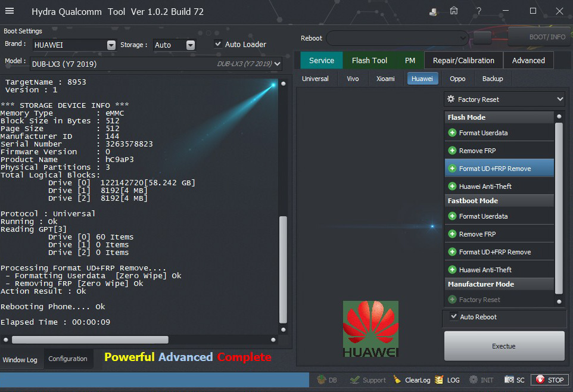
Task: Select Flash Mode Format Userdata
Action: point(499,133)
